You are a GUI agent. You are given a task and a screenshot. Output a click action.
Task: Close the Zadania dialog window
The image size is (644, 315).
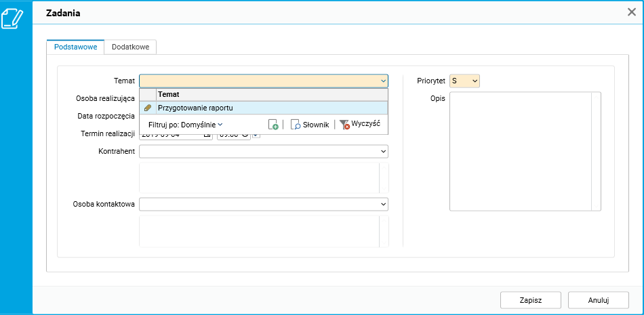click(x=632, y=12)
